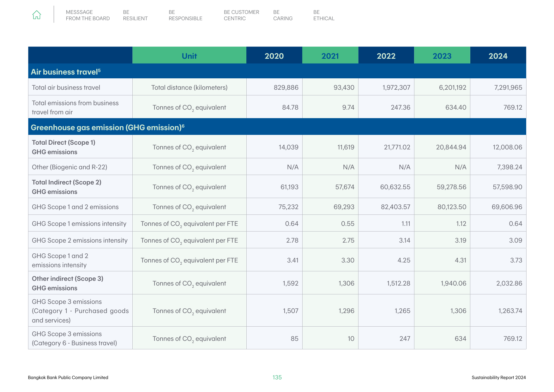Click the Total Direct (Scope 1) GHG emissions label

[x=63, y=147]
